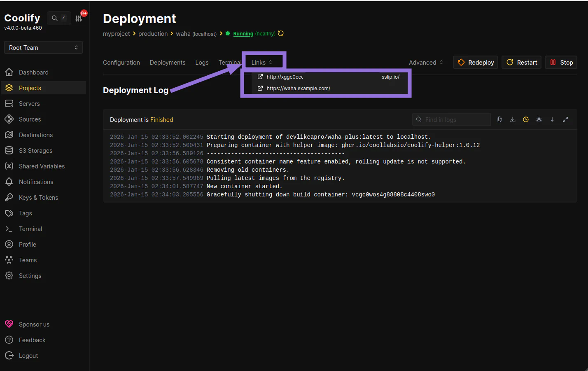Image resolution: width=588 pixels, height=371 pixels.
Task: Expand the Links dropdown
Action: 262,63
